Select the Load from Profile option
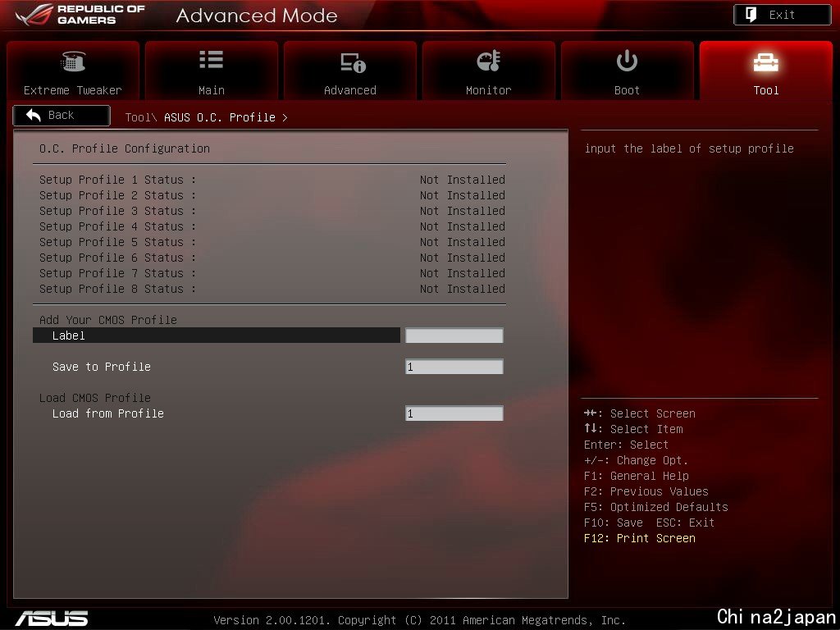This screenshot has width=840, height=630. (x=107, y=413)
